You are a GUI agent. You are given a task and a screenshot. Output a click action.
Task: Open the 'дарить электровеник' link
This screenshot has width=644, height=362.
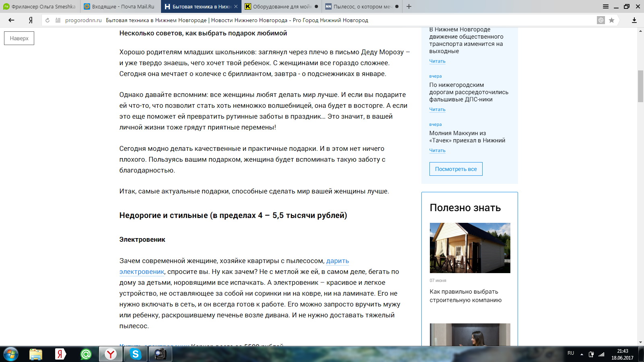[x=234, y=266]
